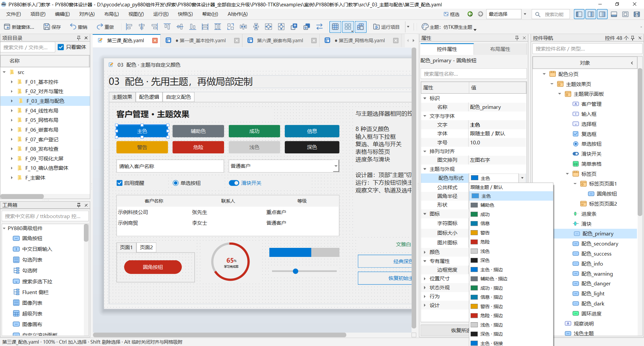Click the bottom panel layout icon
This screenshot has width=644, height=346.
pos(614,14)
